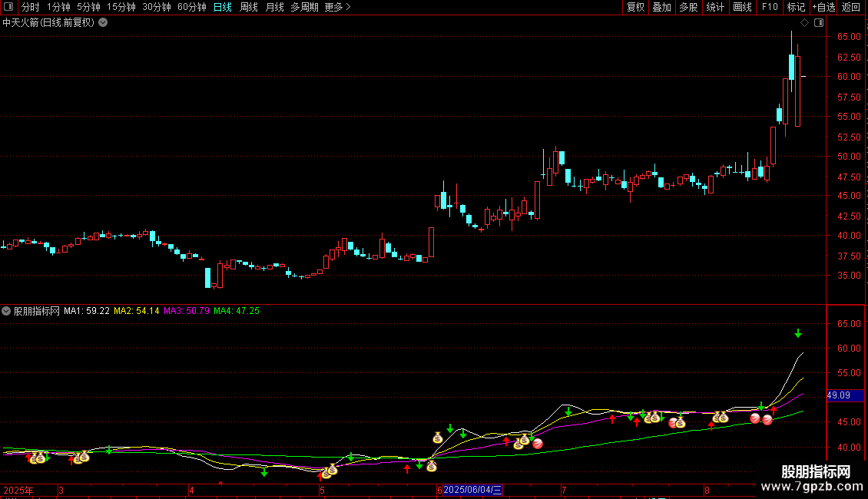Viewport: 868px width, 499px height.
Task: Click the diamond icon above the price chart
Action: pos(804,23)
